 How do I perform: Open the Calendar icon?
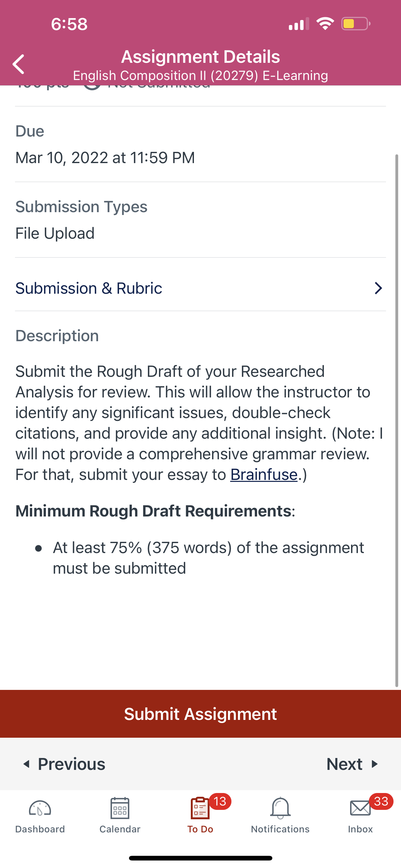pyautogui.click(x=120, y=808)
